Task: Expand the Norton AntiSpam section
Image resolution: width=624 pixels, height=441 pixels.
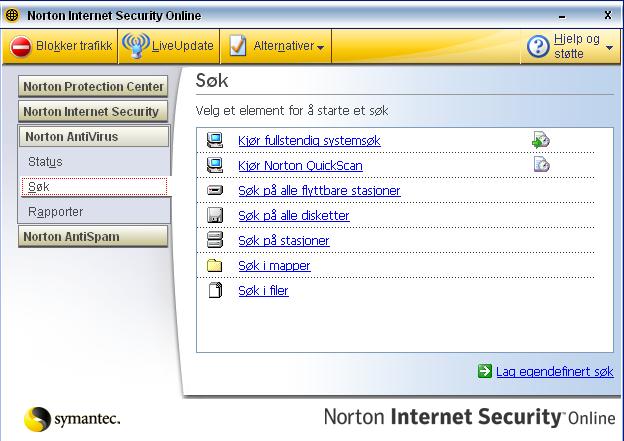Action: [x=93, y=236]
